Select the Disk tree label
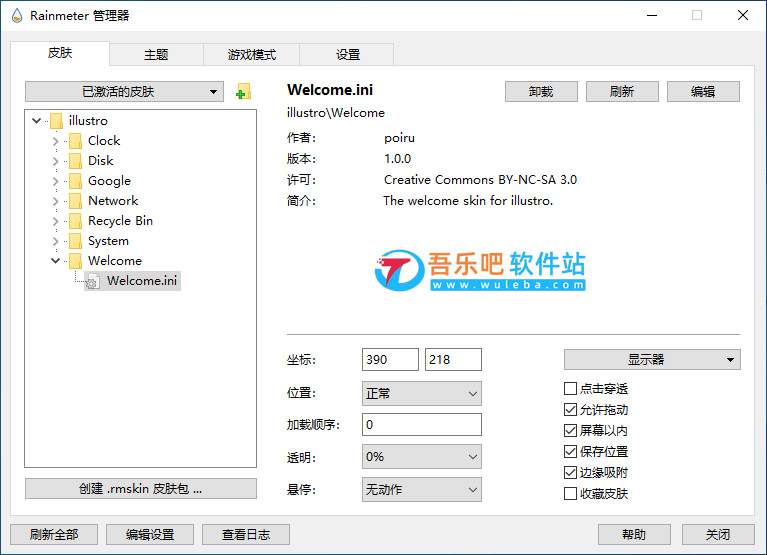 point(100,161)
